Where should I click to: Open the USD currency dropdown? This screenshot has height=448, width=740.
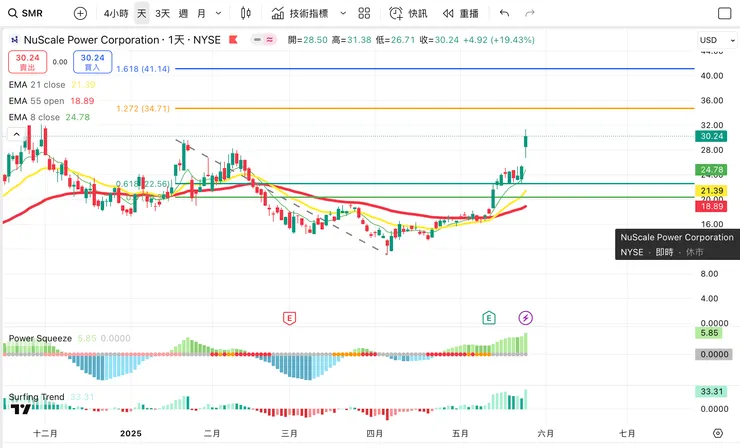point(717,40)
